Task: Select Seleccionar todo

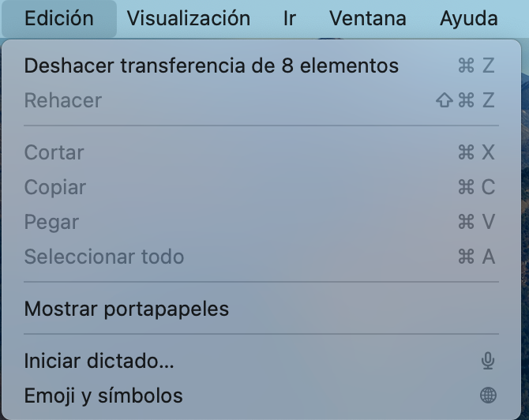Action: pyautogui.click(x=261, y=257)
